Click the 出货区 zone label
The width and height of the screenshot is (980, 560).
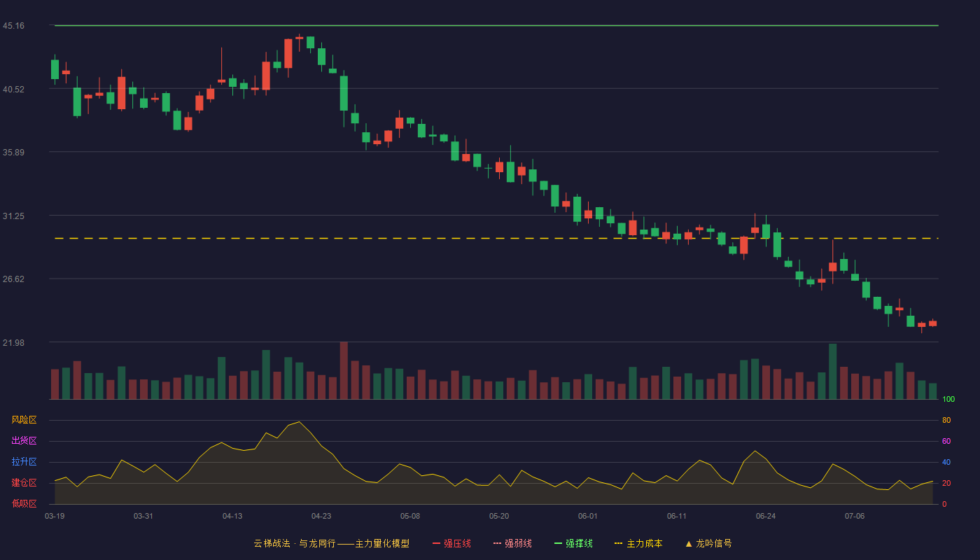point(24,441)
